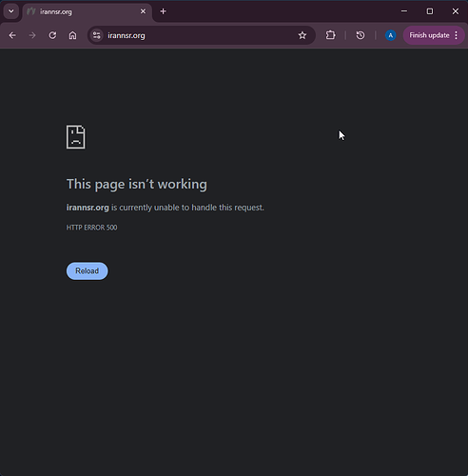Expand the tab search dropdown arrow

pyautogui.click(x=11, y=11)
